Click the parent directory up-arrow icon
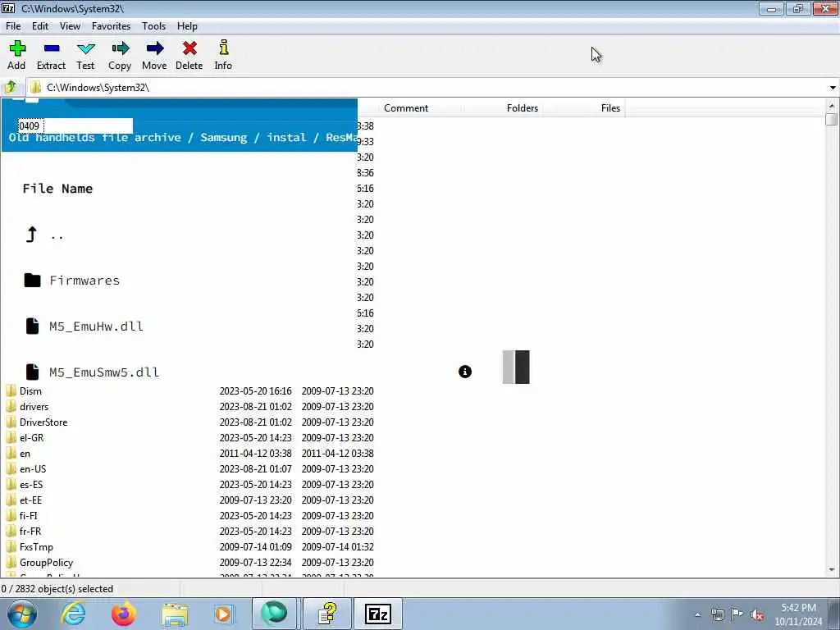 pyautogui.click(x=32, y=234)
